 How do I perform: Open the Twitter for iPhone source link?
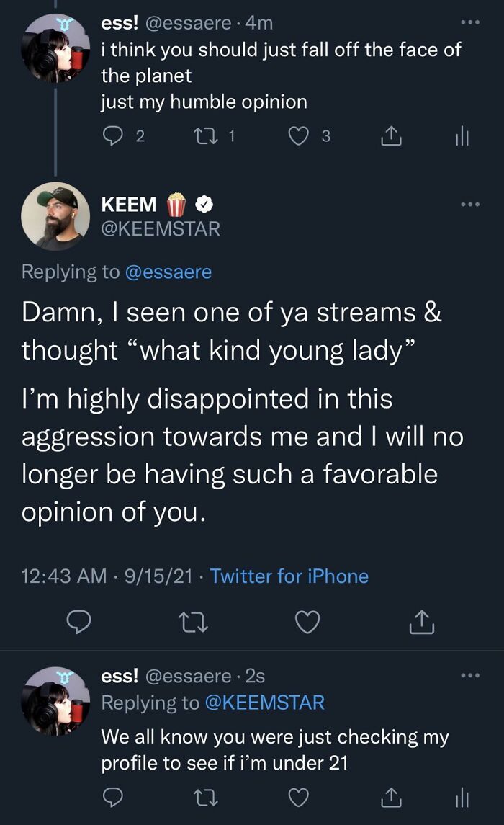tap(289, 576)
